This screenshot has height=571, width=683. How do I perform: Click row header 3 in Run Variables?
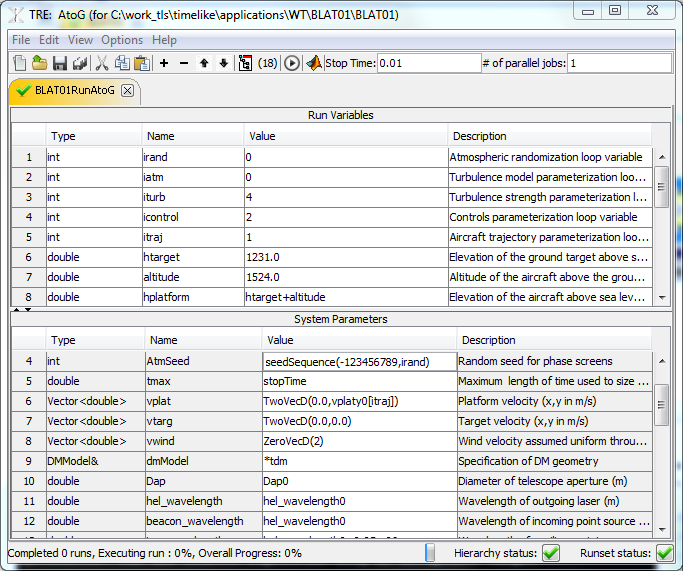tap(29, 197)
